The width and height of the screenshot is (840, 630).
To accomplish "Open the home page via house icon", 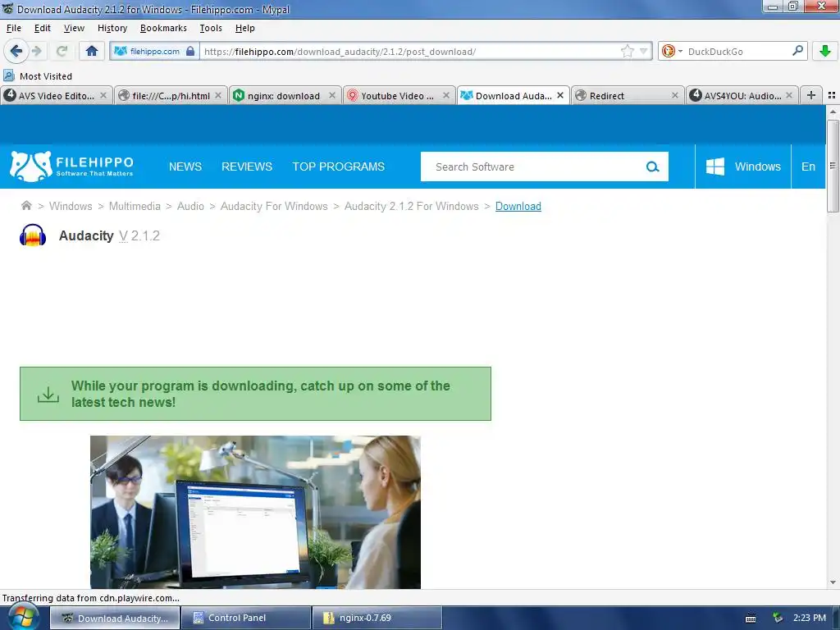I will (92, 51).
